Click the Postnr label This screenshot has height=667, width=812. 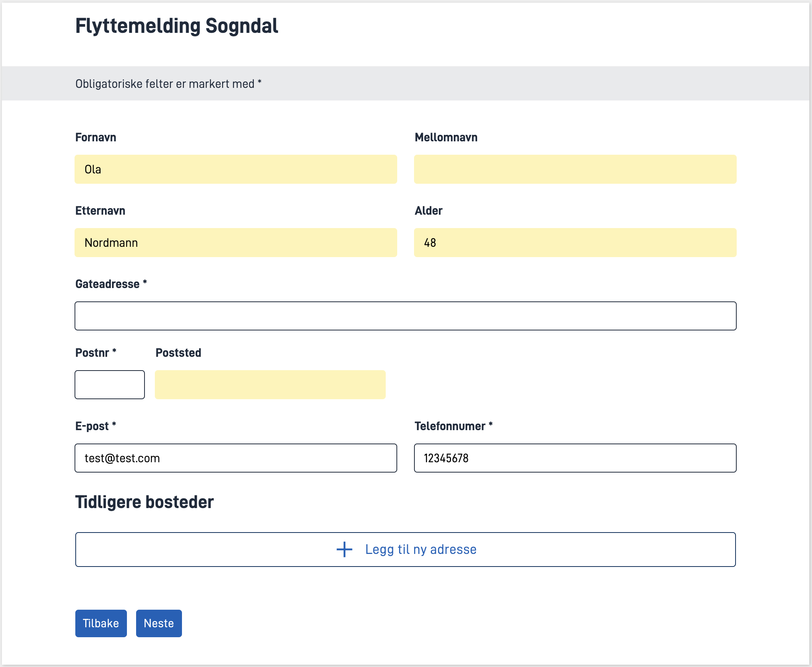(92, 353)
